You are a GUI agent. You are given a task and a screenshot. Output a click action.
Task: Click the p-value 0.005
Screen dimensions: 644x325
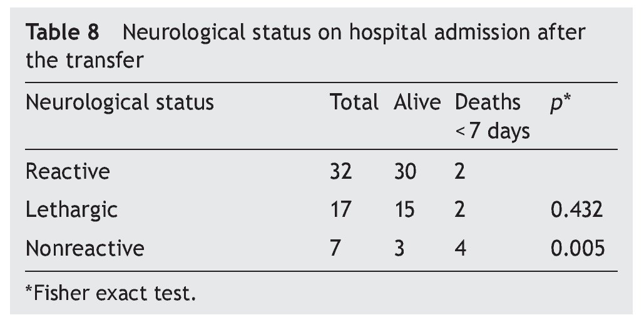[x=577, y=248]
